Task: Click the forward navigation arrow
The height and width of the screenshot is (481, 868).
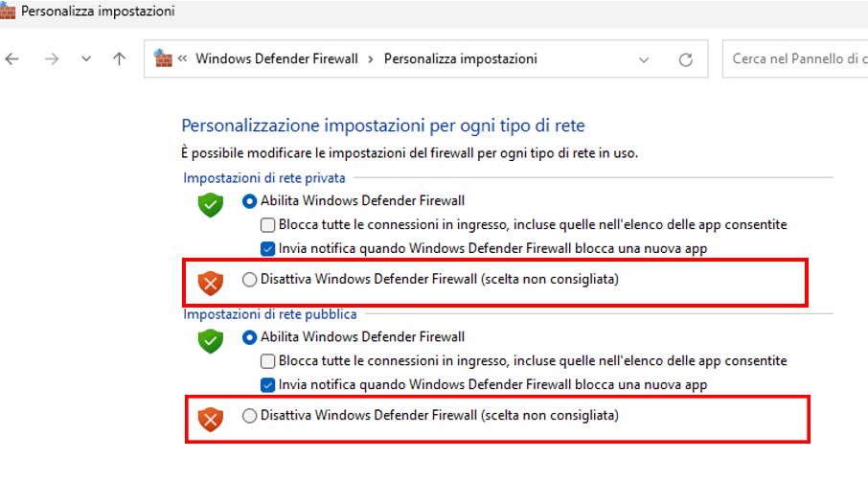Action: [52, 58]
